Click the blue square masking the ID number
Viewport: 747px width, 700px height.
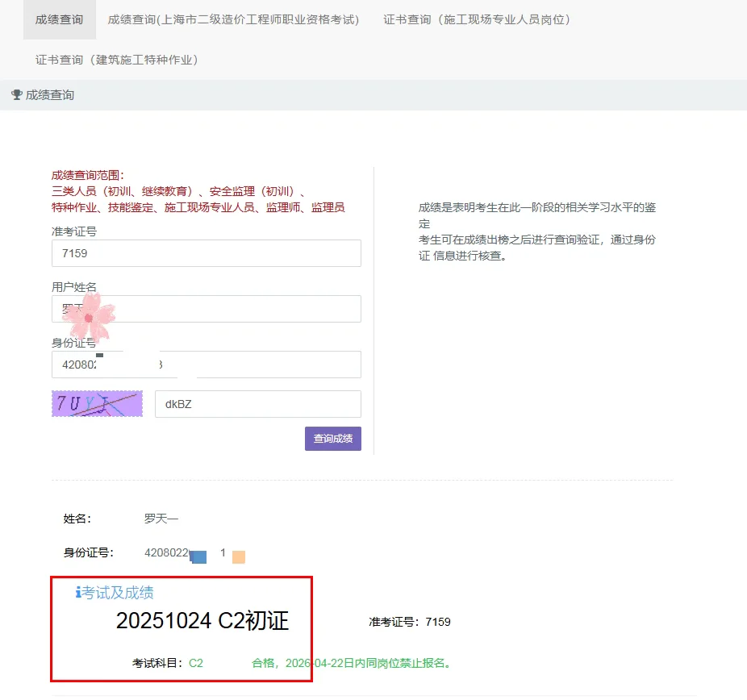pos(197,556)
